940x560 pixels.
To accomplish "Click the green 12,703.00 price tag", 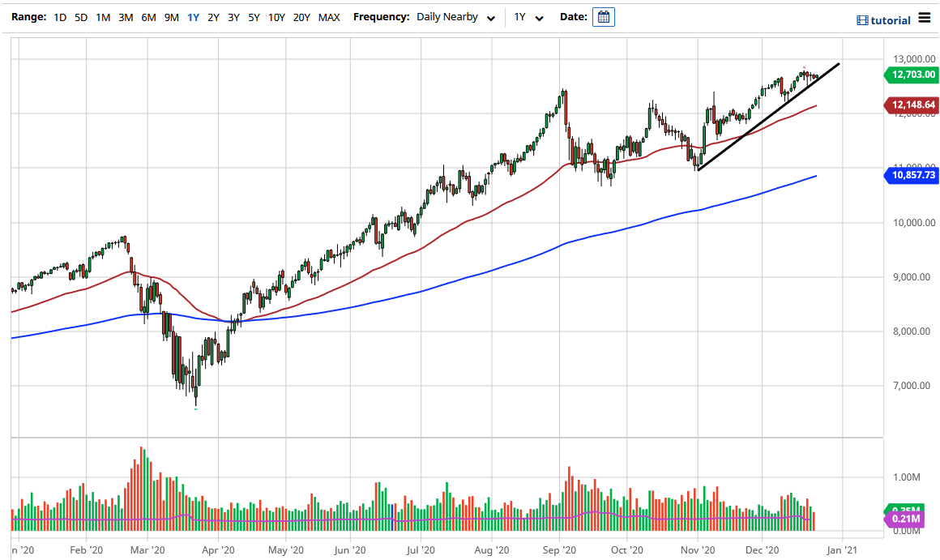I will pyautogui.click(x=910, y=75).
